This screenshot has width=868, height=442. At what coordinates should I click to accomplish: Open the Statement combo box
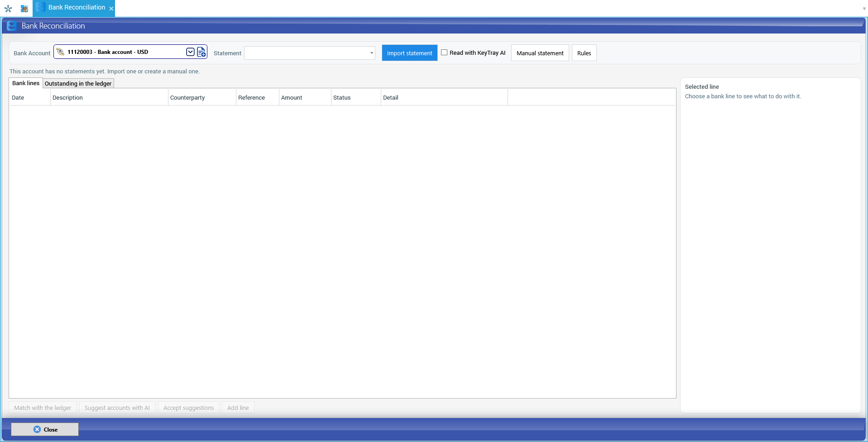click(310, 53)
